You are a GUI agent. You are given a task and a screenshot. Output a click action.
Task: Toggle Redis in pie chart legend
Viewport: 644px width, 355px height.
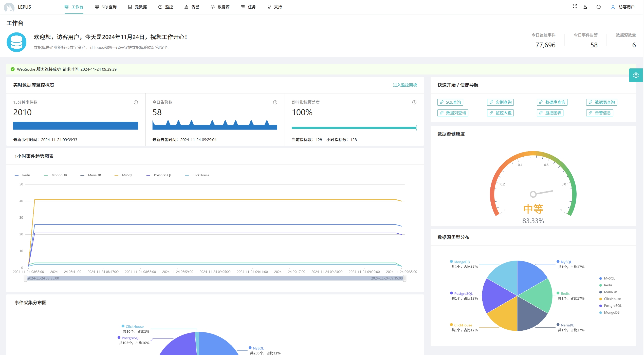pyautogui.click(x=605, y=285)
